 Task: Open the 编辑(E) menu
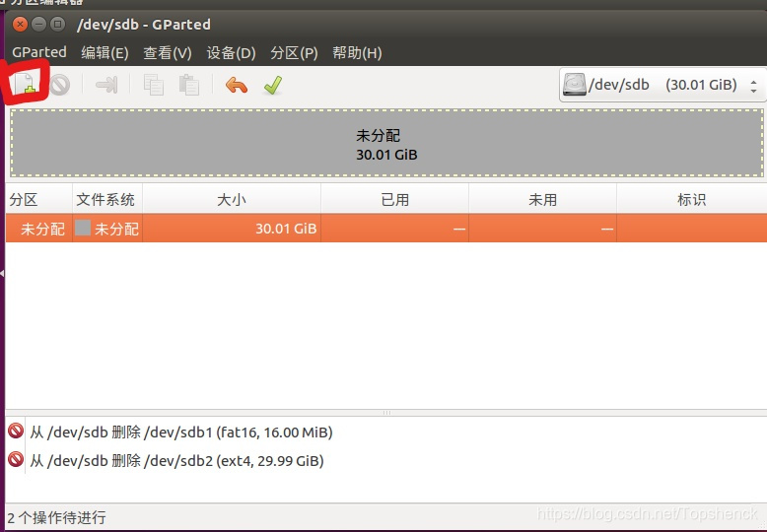(105, 53)
